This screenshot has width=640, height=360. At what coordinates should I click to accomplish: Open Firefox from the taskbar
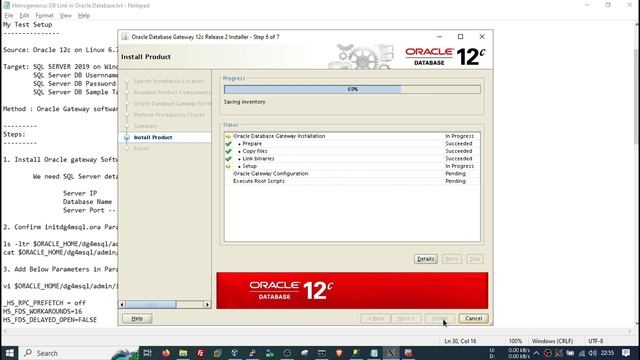coord(165,353)
